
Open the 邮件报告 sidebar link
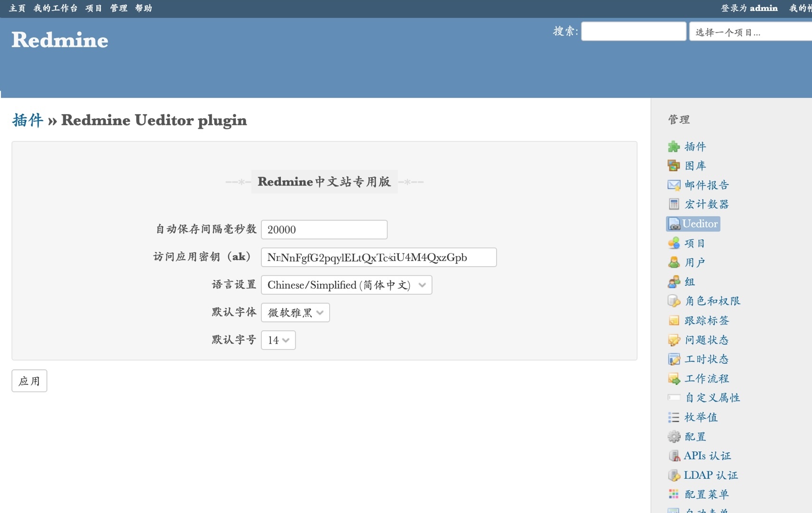(707, 185)
